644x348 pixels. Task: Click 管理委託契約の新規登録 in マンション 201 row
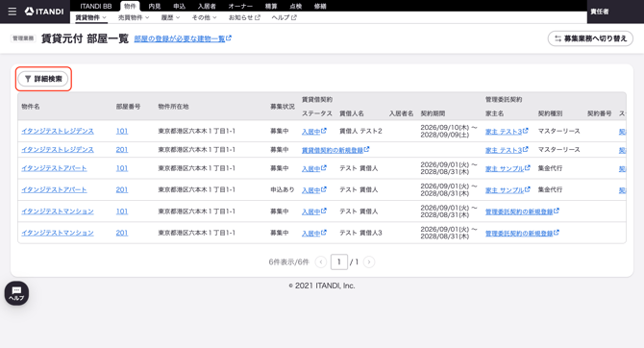(x=523, y=233)
